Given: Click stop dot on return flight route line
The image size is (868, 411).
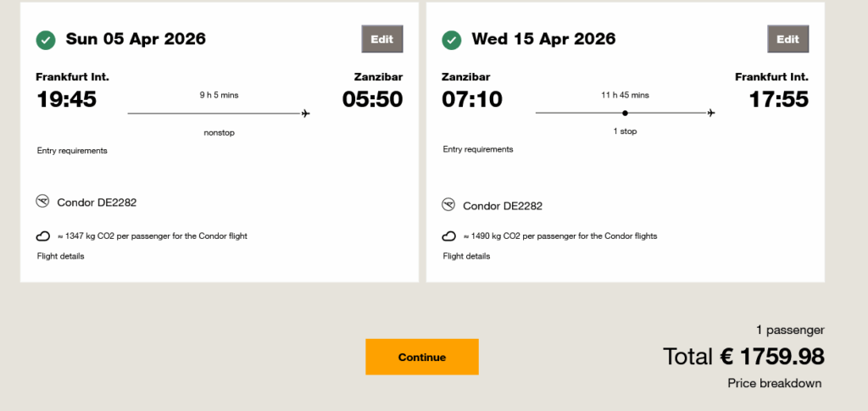Looking at the screenshot, I should 625,113.
